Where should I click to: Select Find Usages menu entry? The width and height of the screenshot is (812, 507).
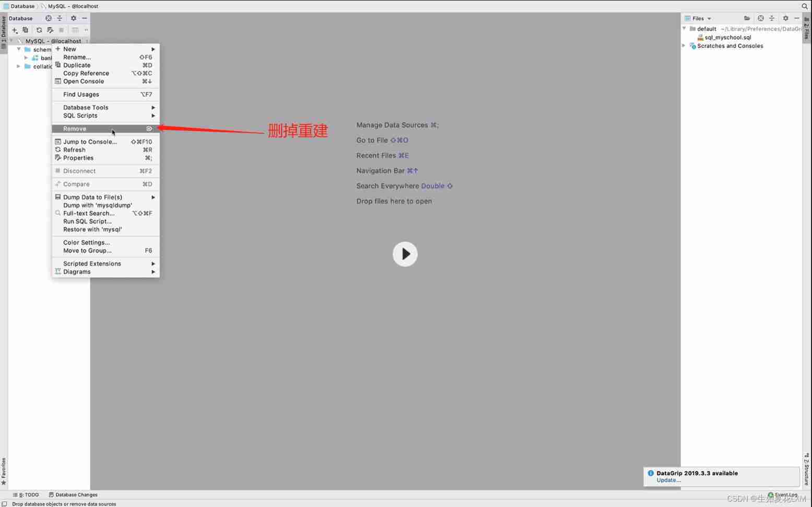[105, 95]
